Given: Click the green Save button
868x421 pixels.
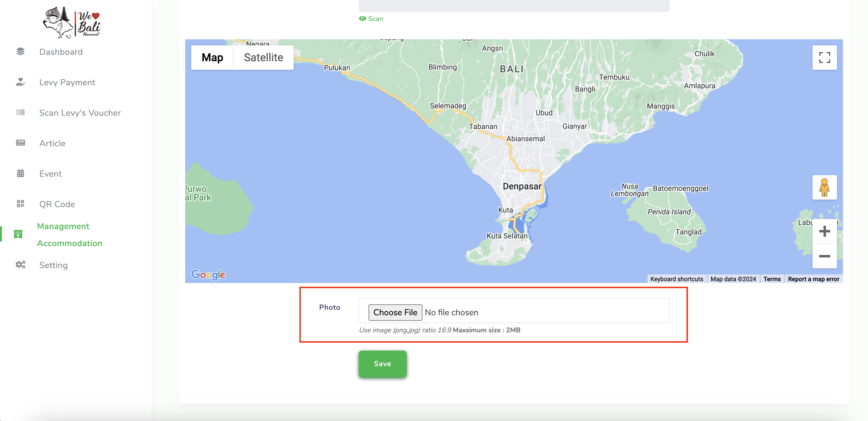Looking at the screenshot, I should pyautogui.click(x=382, y=364).
